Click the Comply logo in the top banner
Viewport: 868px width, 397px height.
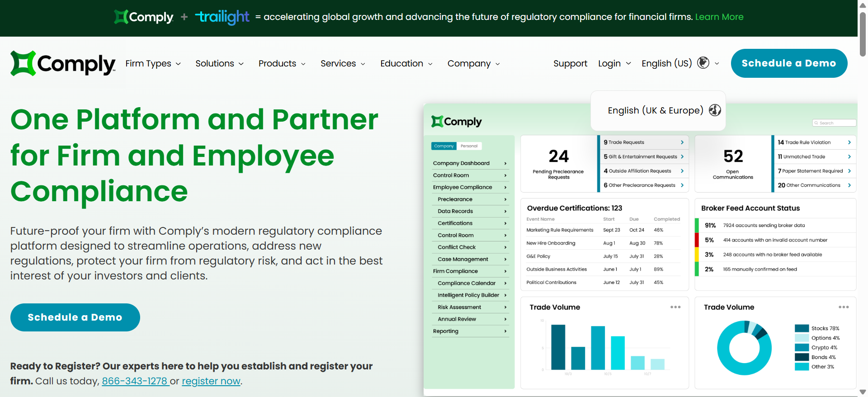[144, 17]
